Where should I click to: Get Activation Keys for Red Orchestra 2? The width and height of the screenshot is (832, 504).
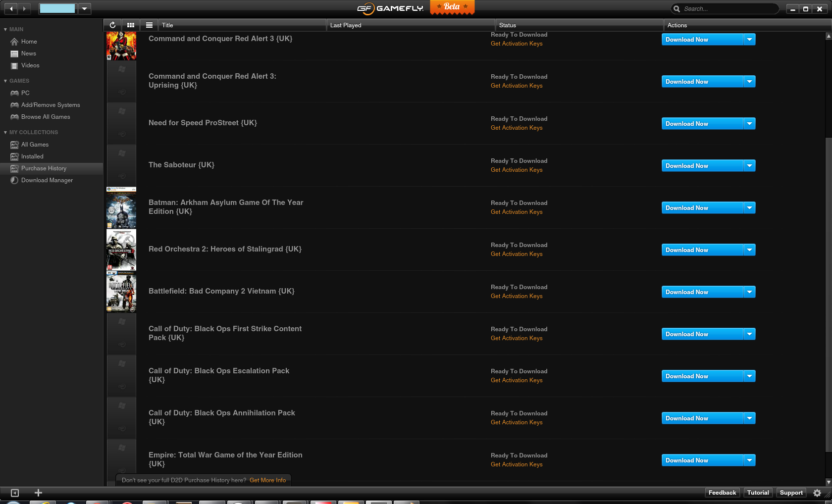point(517,254)
